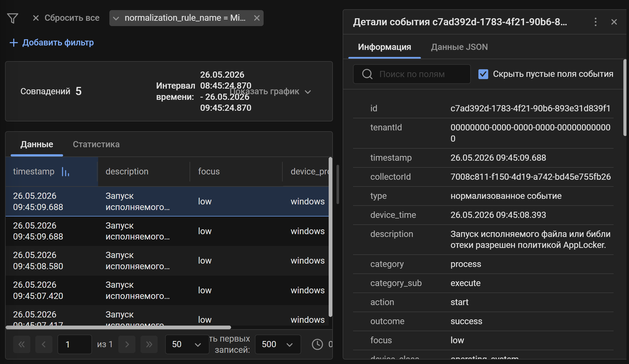629x364 pixels.
Task: Click the filter funnel icon
Action: pos(13,18)
